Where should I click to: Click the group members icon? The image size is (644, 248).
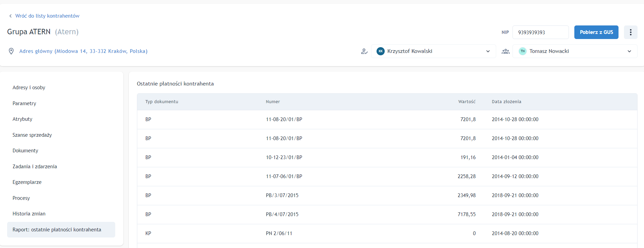506,51
